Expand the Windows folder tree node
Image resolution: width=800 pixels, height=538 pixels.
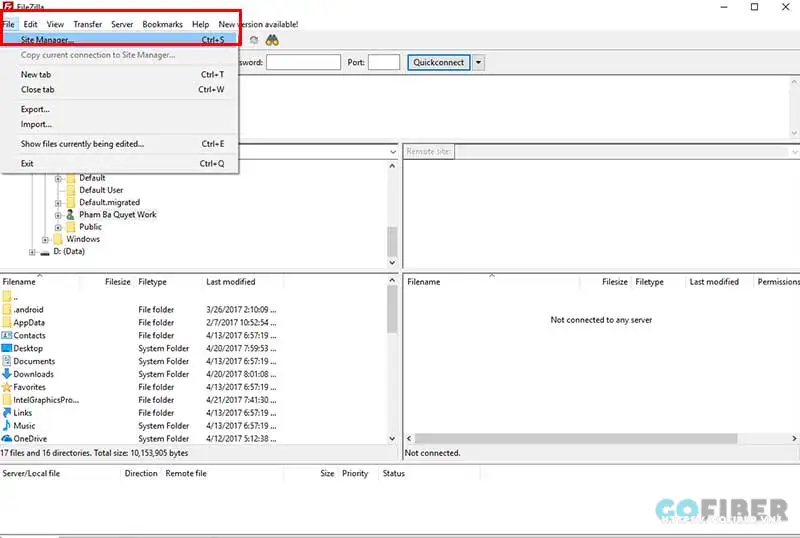45,239
